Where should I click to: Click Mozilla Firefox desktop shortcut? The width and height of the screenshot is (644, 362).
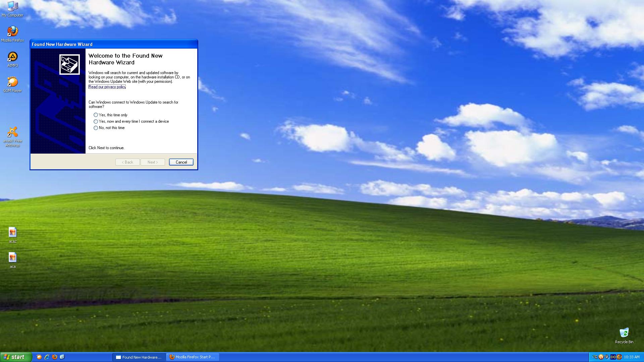click(12, 34)
